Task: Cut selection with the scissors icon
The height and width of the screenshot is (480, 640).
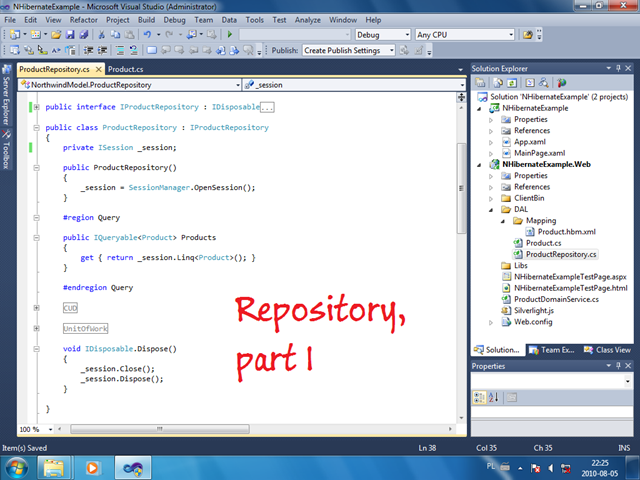Action: pyautogui.click(x=102, y=35)
